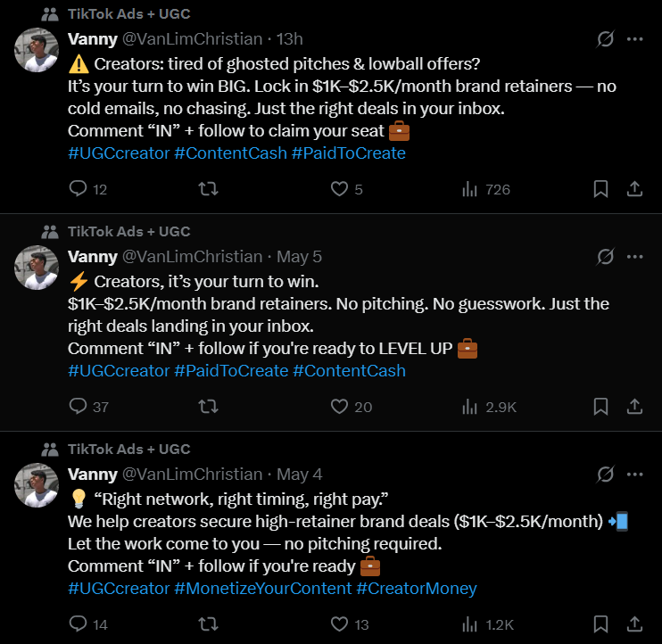The image size is (662, 644).
Task: Reply to the 13h ghosted pitches post
Action: point(79,189)
